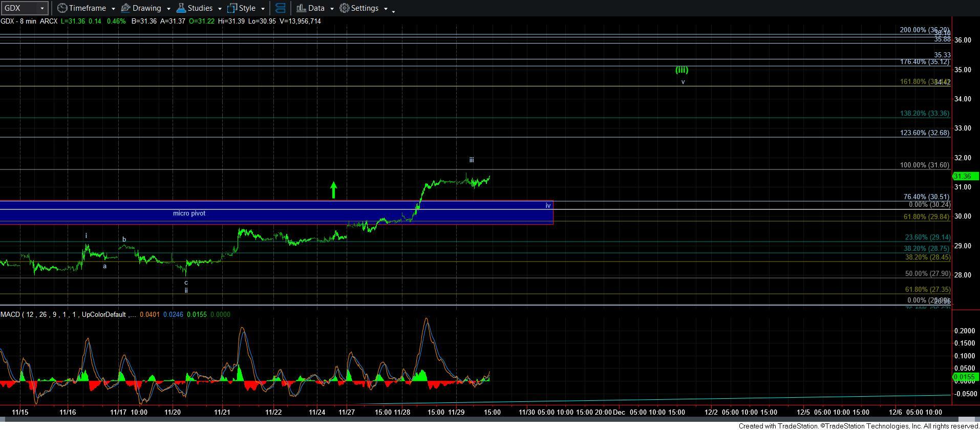
Task: Select the 'micro pivot' text label
Action: [x=189, y=213]
